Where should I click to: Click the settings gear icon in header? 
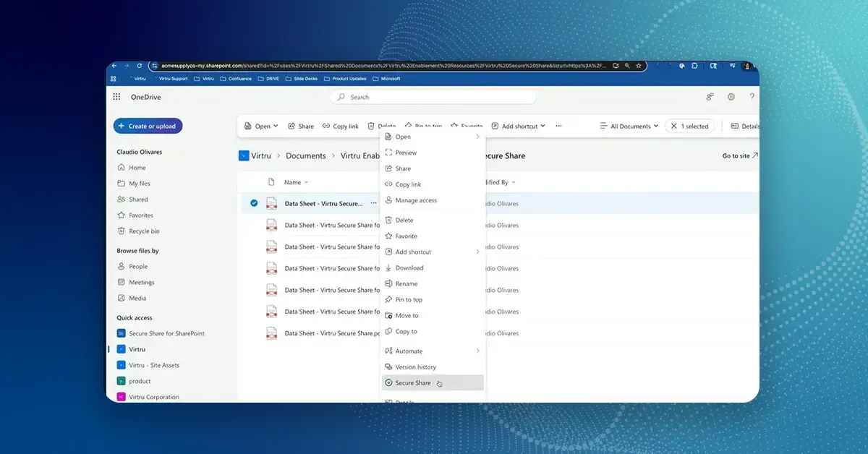(731, 97)
